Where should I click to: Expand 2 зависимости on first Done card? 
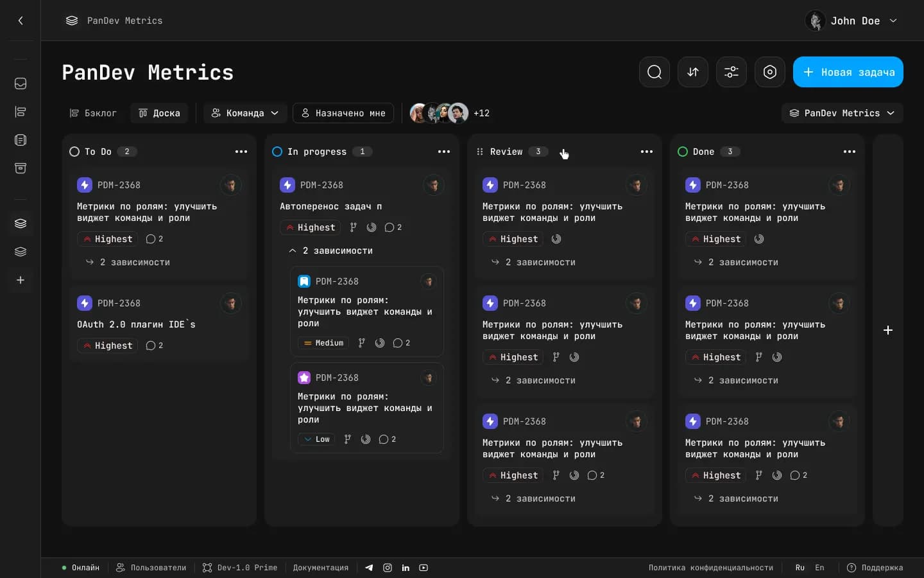point(737,262)
